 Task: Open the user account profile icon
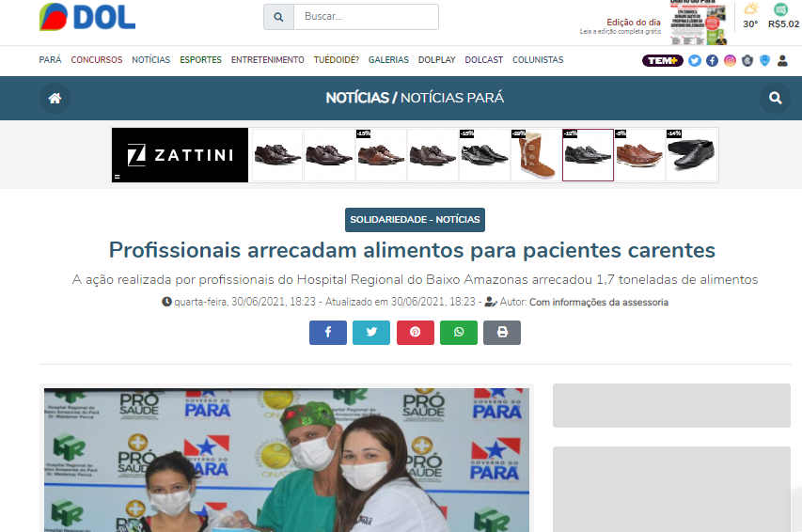(782, 61)
